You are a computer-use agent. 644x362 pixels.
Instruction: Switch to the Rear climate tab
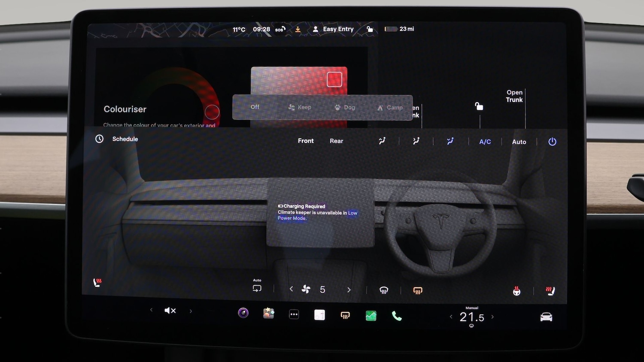336,141
